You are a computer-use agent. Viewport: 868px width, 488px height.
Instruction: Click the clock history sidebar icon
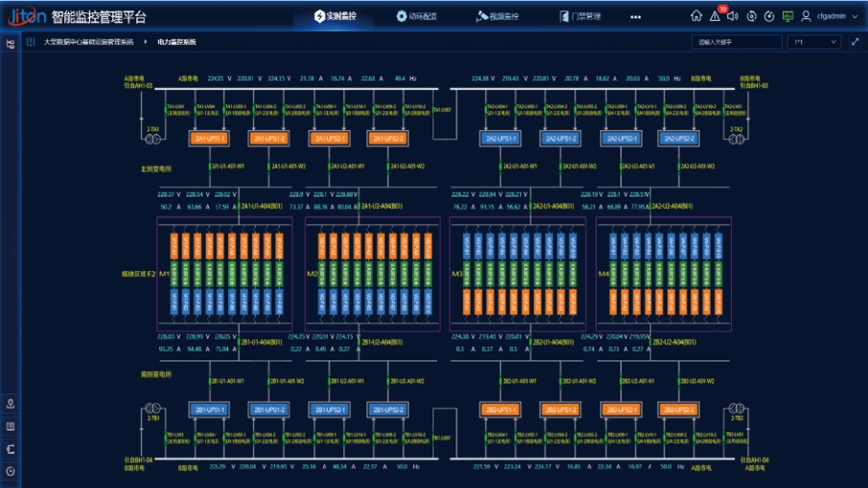click(x=11, y=471)
